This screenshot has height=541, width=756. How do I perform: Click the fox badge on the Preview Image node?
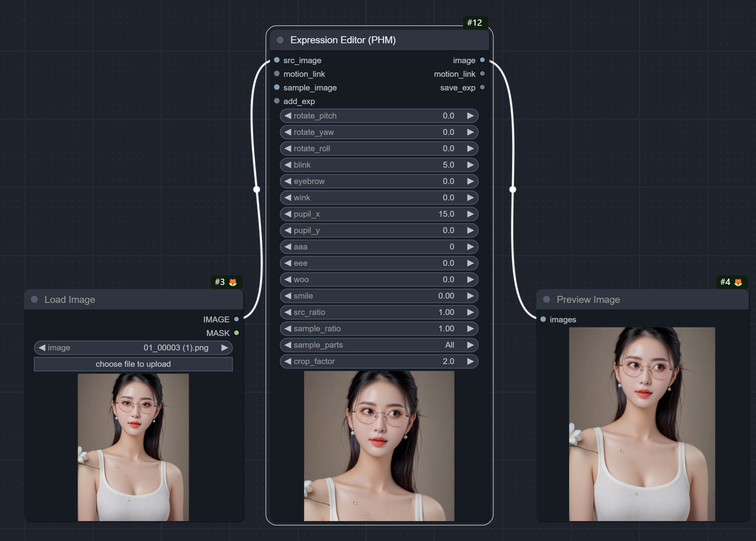pos(738,282)
